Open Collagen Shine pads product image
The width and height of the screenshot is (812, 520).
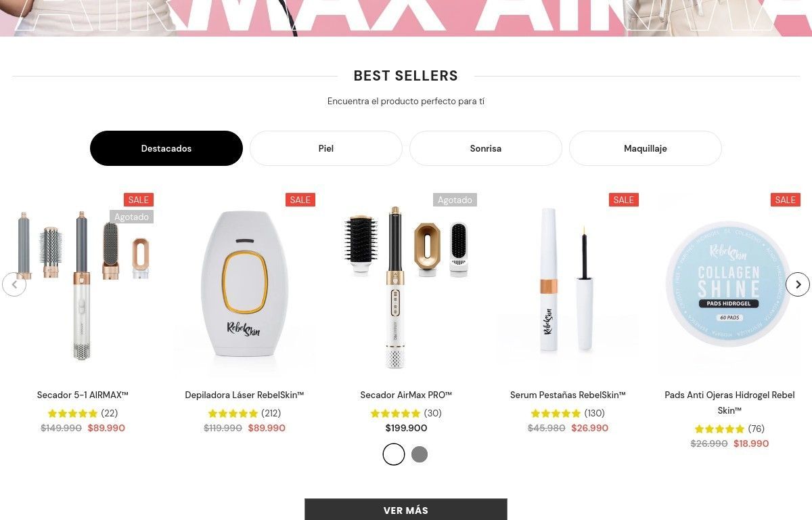(x=729, y=284)
